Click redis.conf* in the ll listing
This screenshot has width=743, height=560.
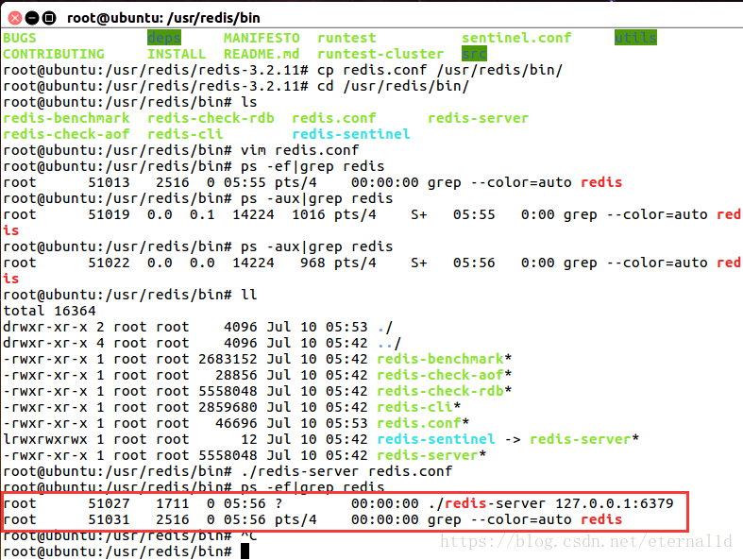point(423,423)
